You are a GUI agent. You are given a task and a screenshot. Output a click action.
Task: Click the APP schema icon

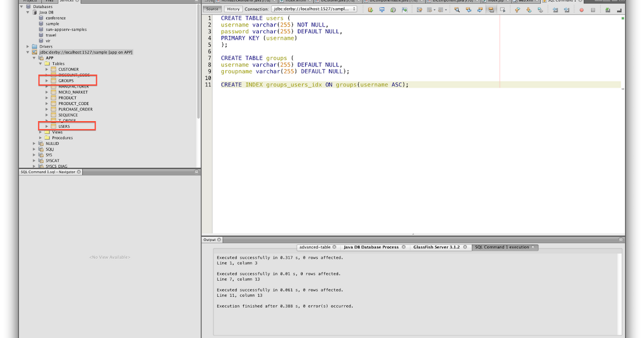click(41, 58)
